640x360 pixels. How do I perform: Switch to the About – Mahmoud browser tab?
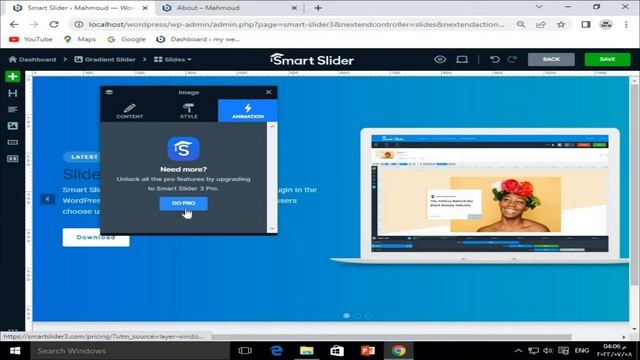tap(229, 8)
